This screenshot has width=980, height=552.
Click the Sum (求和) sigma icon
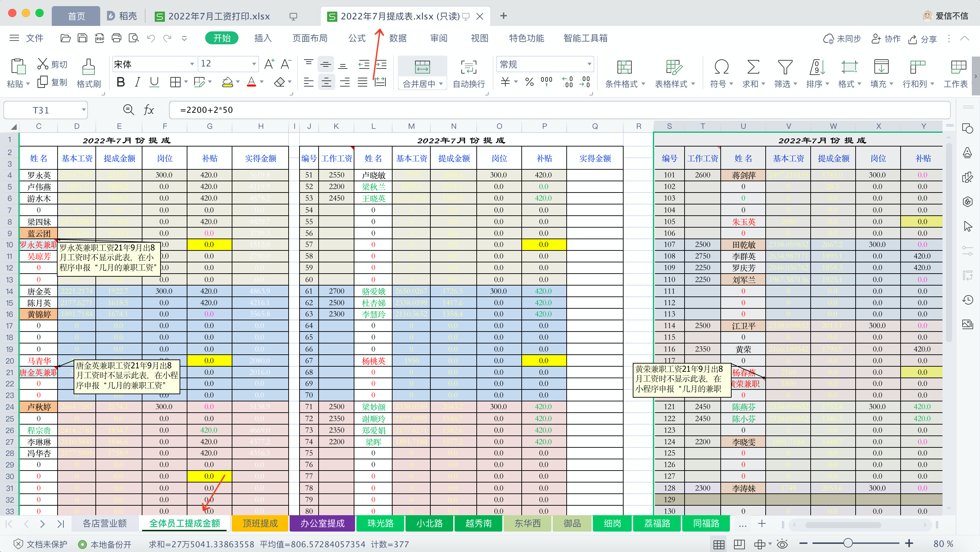tap(753, 67)
